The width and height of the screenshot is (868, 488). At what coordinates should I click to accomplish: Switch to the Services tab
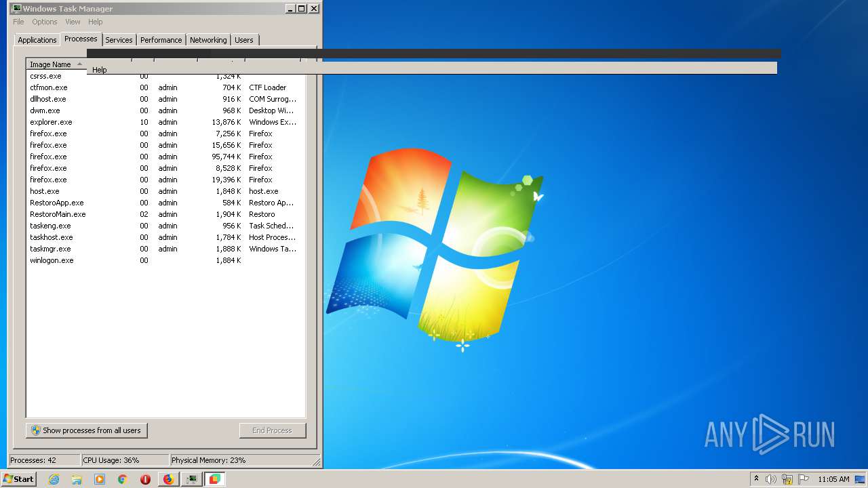pyautogui.click(x=119, y=40)
